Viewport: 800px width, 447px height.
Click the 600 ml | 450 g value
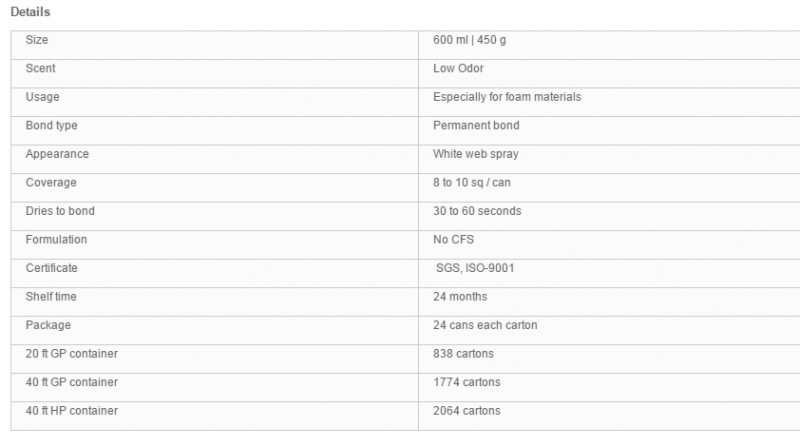469,40
